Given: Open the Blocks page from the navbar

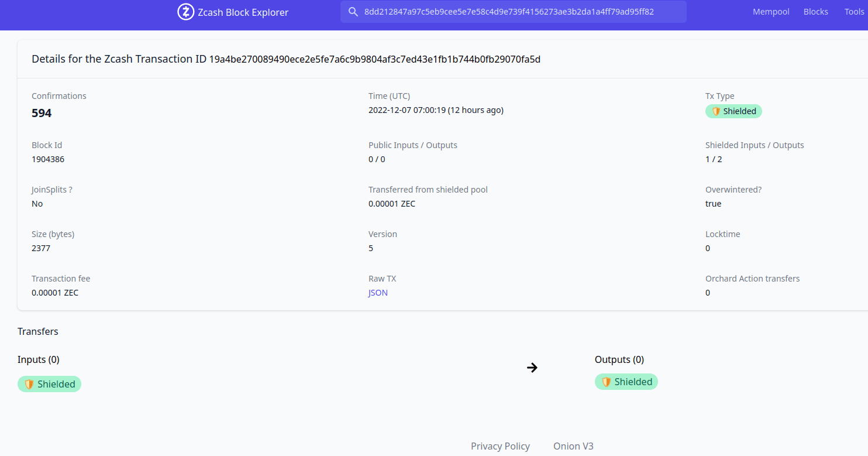Looking at the screenshot, I should [x=815, y=11].
